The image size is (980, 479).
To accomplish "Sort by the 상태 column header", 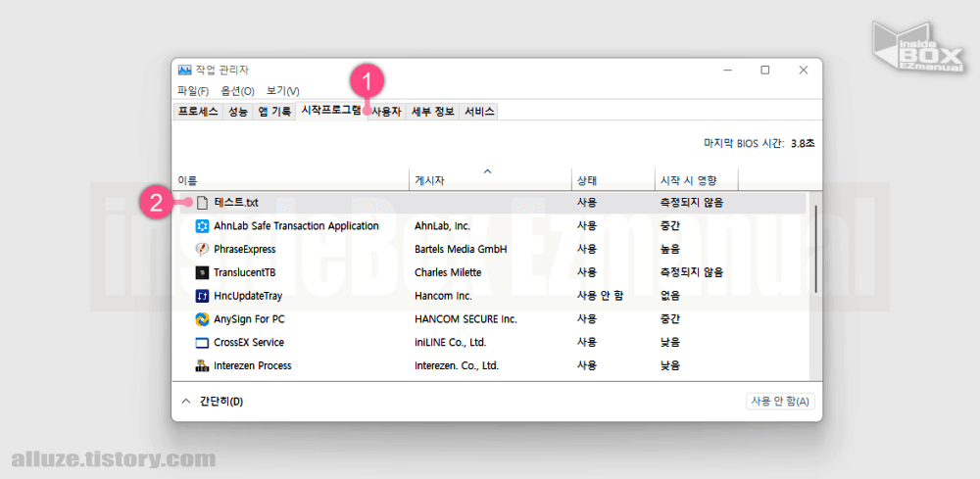I will [x=613, y=180].
